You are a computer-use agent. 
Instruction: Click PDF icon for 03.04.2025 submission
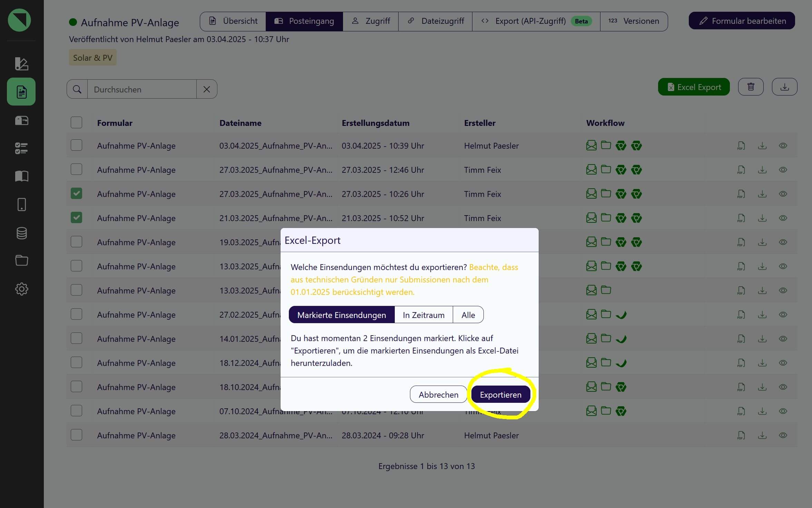(x=741, y=146)
